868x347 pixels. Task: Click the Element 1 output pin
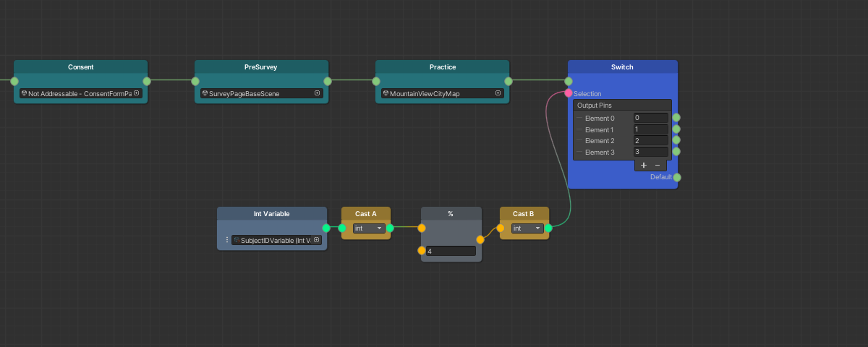click(x=676, y=129)
